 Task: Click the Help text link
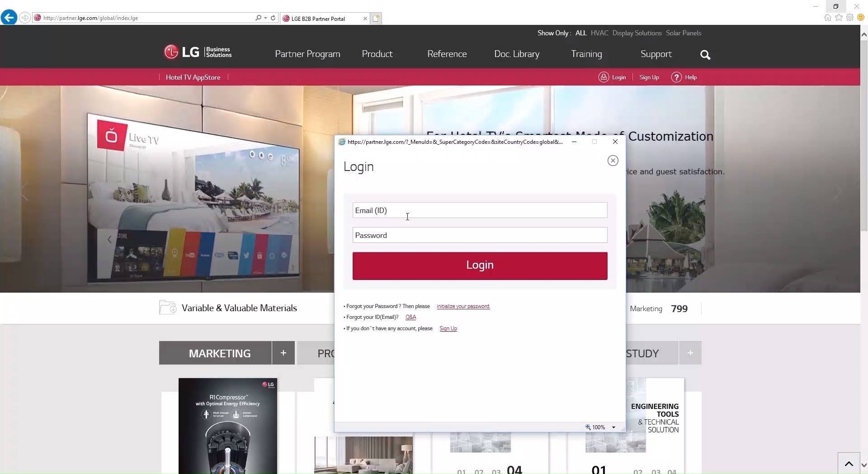coord(691,77)
